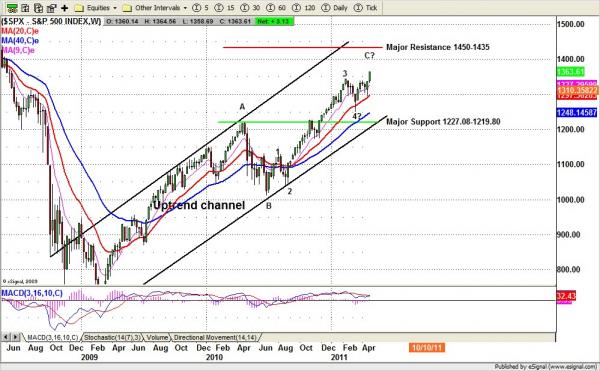Click the left tab scroll arrow
This screenshot has width=600, height=371.
[6, 337]
